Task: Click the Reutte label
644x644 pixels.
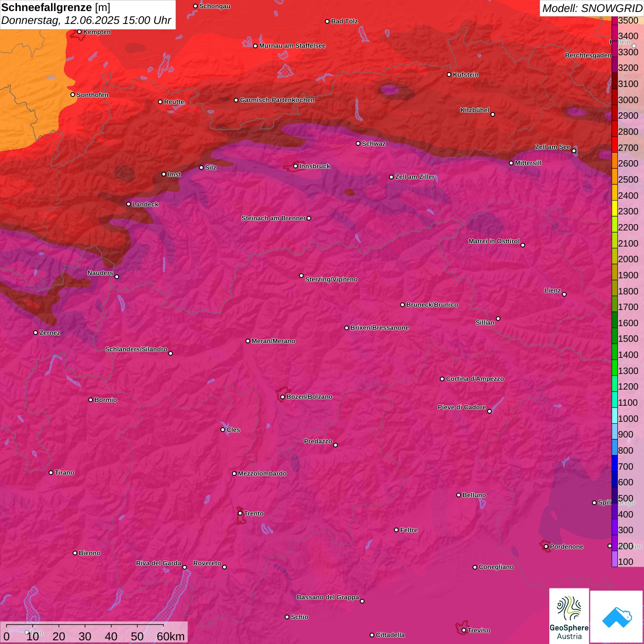Action: tap(174, 102)
